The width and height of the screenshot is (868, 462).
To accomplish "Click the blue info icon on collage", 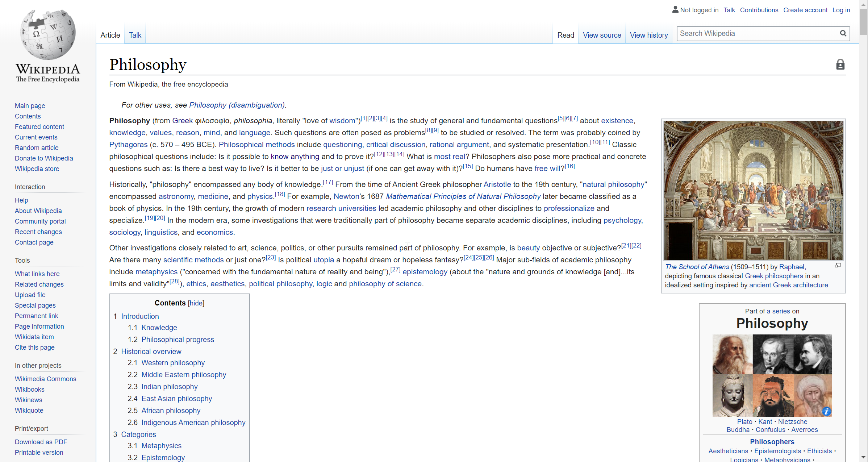I will tap(826, 411).
